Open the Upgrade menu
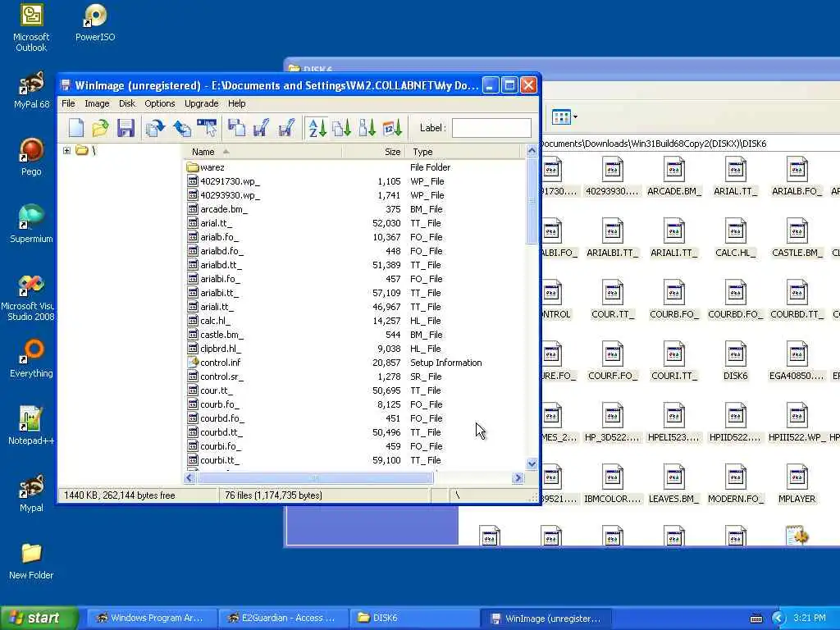This screenshot has height=630, width=840. coord(202,103)
